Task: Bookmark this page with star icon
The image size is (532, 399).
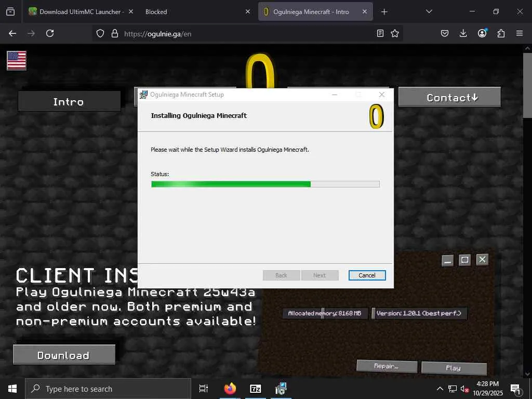Action: coord(395,33)
